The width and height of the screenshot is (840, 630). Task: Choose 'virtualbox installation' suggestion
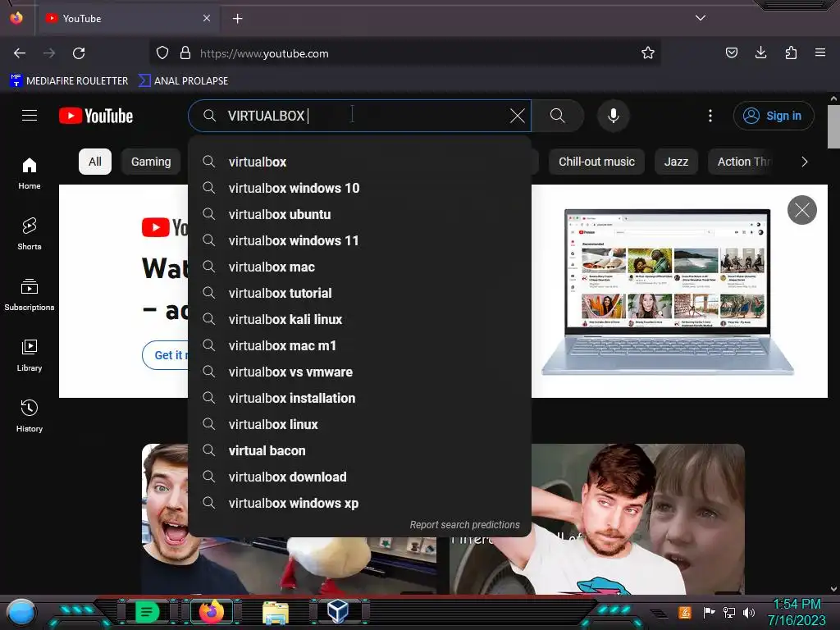pyautogui.click(x=359, y=398)
